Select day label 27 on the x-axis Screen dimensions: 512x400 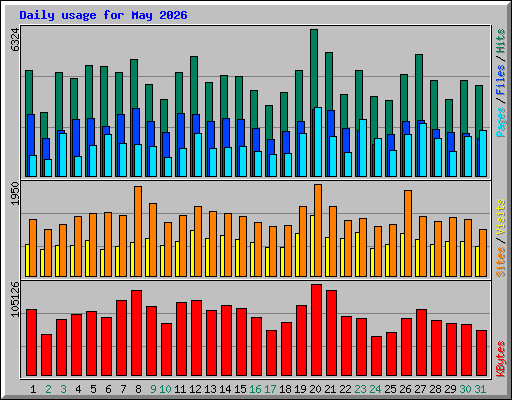click(420, 389)
